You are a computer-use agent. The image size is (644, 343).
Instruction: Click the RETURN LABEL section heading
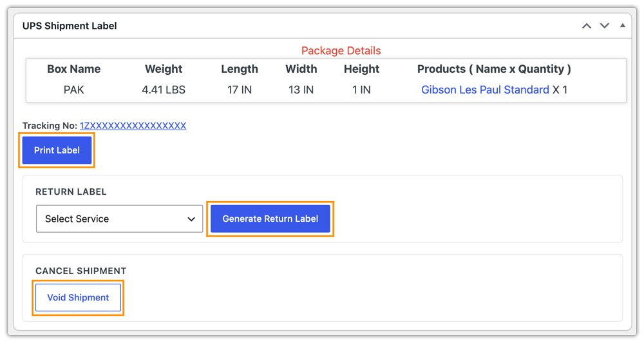tap(71, 191)
